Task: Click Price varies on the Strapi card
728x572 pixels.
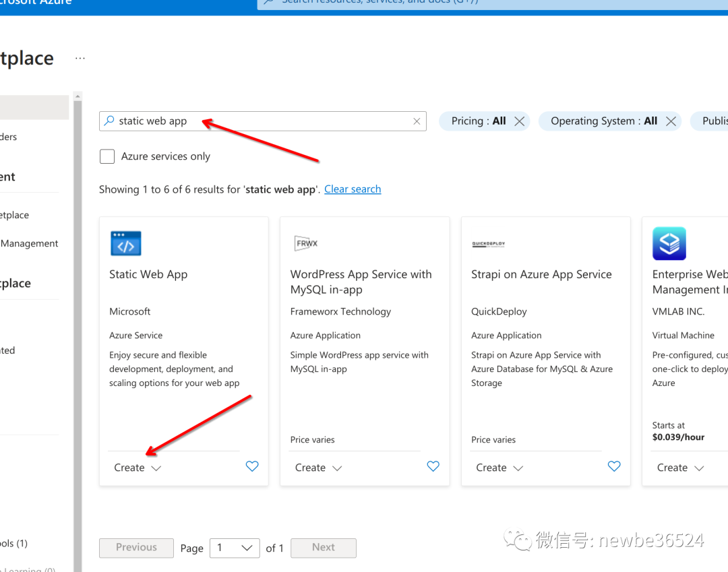Action: tap(493, 440)
